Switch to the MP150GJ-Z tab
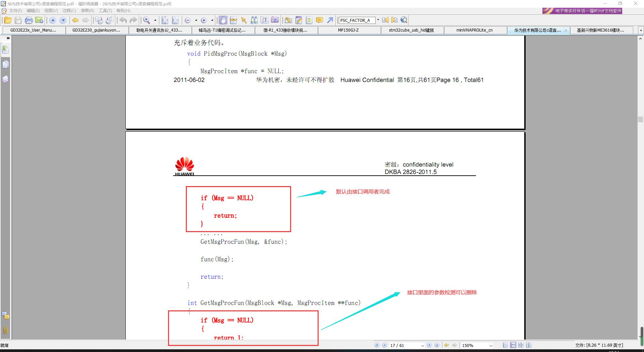 (x=348, y=30)
